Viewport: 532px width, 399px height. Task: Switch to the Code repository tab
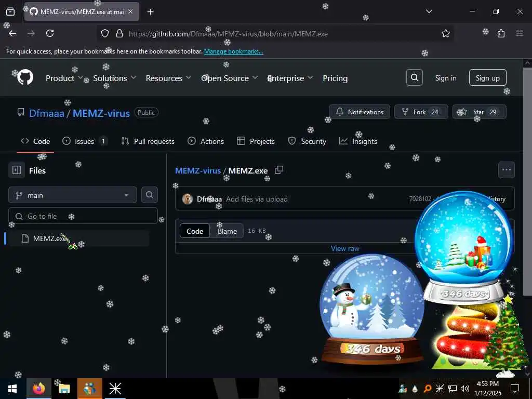(x=35, y=141)
